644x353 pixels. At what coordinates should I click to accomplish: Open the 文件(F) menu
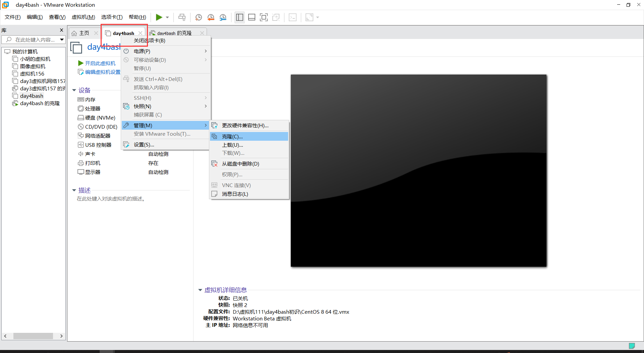13,17
